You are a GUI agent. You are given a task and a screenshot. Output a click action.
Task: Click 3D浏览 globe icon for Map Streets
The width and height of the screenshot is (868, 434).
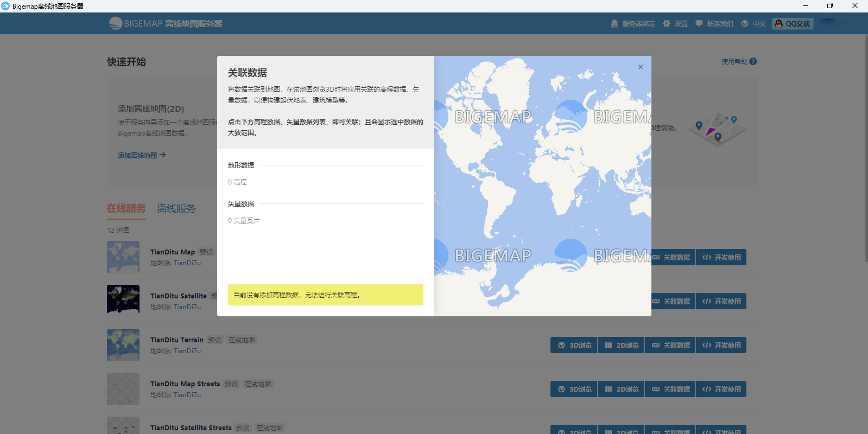(x=561, y=390)
